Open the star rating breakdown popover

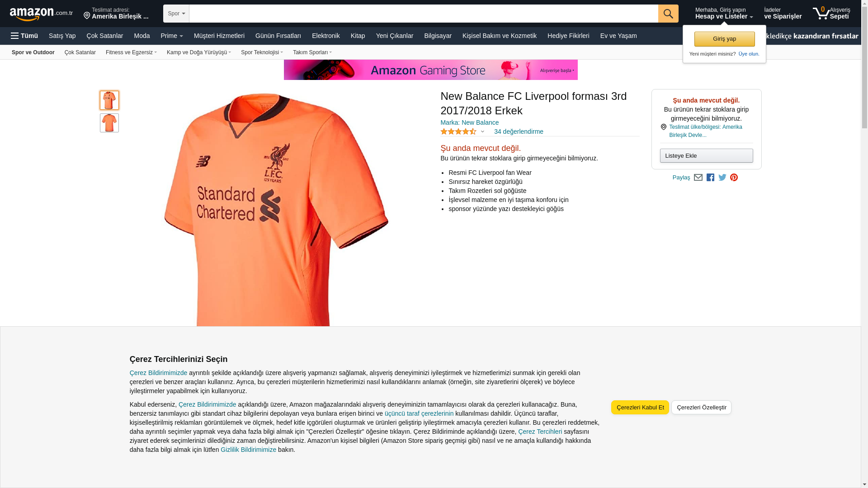pos(462,131)
